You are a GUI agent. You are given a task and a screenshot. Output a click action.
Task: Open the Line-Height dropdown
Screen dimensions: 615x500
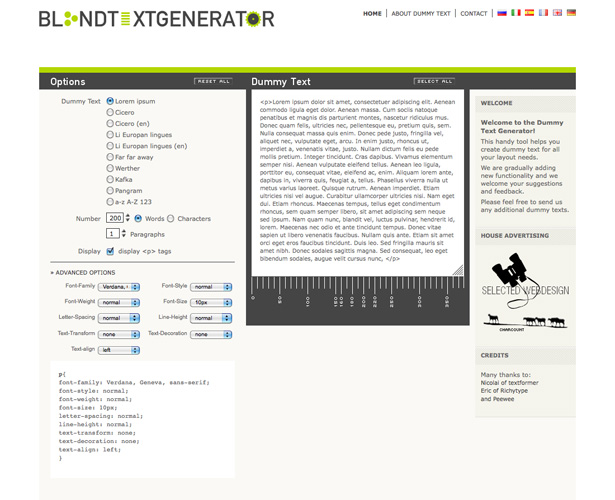(211, 318)
